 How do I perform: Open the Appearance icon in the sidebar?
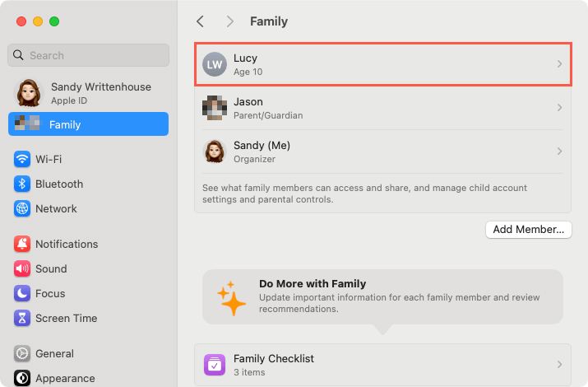coord(22,378)
